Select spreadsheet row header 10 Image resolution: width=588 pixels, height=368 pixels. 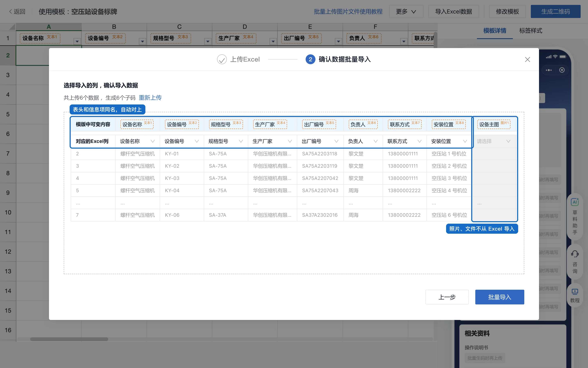8,212
